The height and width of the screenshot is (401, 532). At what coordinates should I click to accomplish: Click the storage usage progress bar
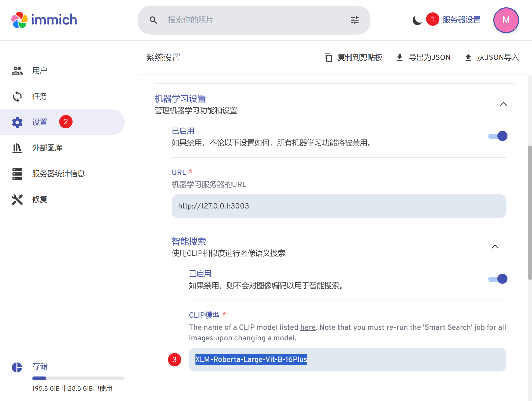tap(78, 378)
